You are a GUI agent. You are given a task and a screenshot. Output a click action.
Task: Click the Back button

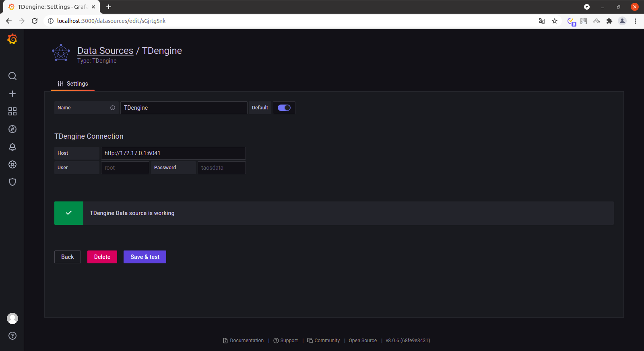68,257
